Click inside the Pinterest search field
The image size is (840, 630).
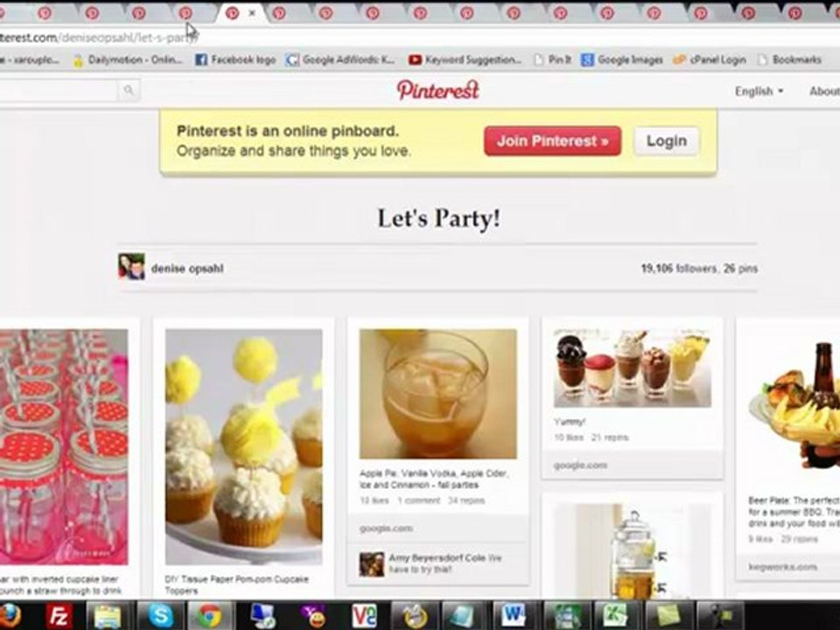[58, 90]
